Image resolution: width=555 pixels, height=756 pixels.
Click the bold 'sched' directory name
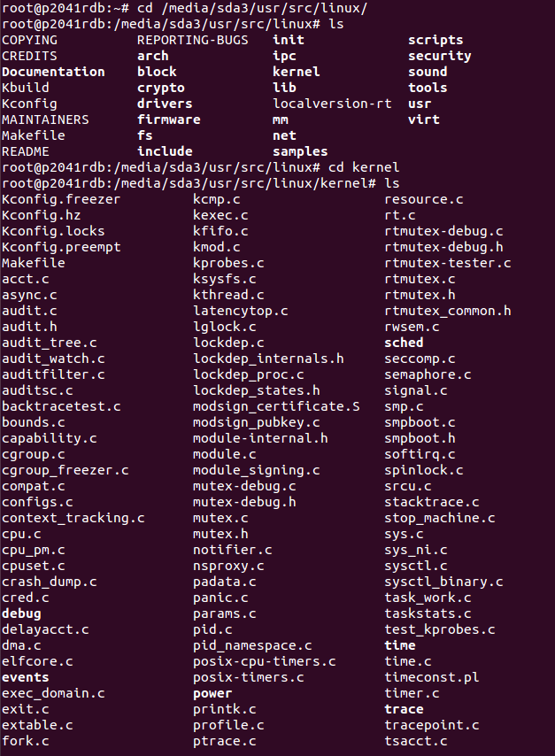(404, 343)
